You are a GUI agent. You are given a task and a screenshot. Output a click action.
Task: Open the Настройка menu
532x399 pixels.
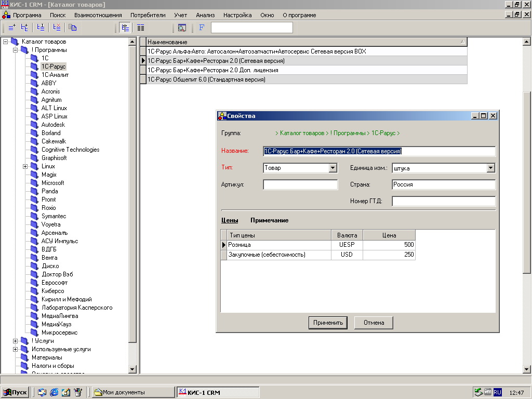237,15
